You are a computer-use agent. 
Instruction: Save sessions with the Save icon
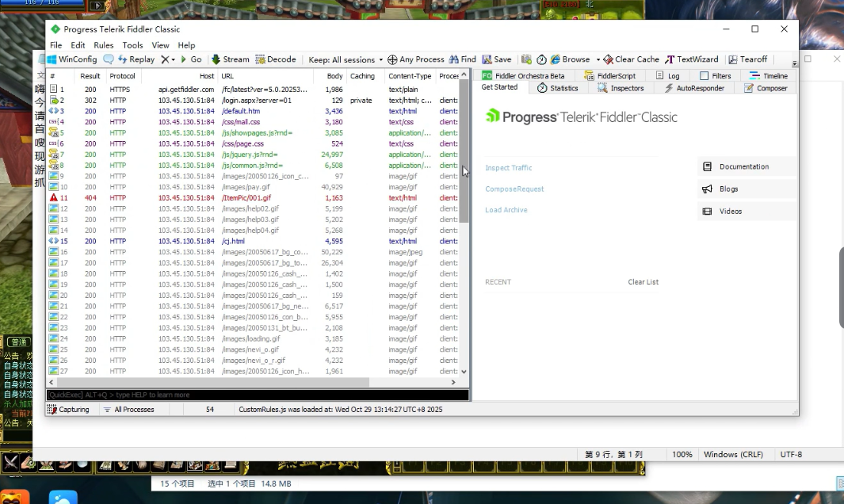[496, 59]
